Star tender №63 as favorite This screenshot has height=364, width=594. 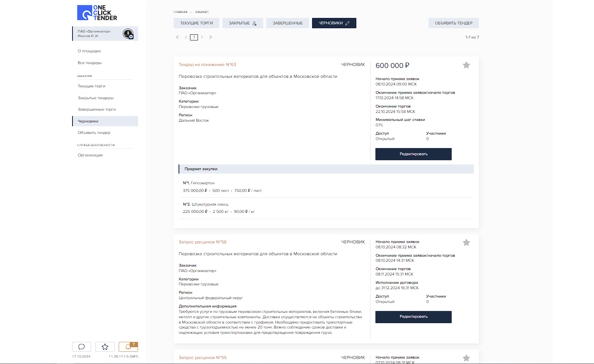466,65
